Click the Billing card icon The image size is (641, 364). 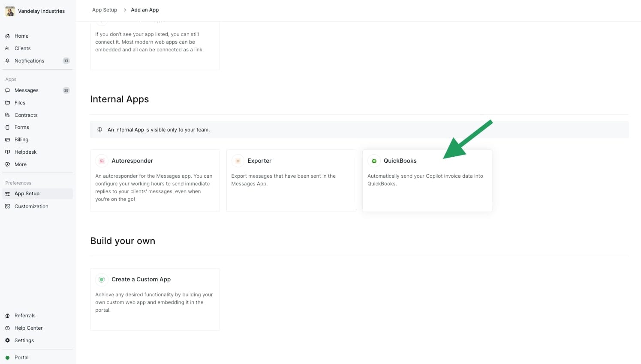tap(7, 140)
